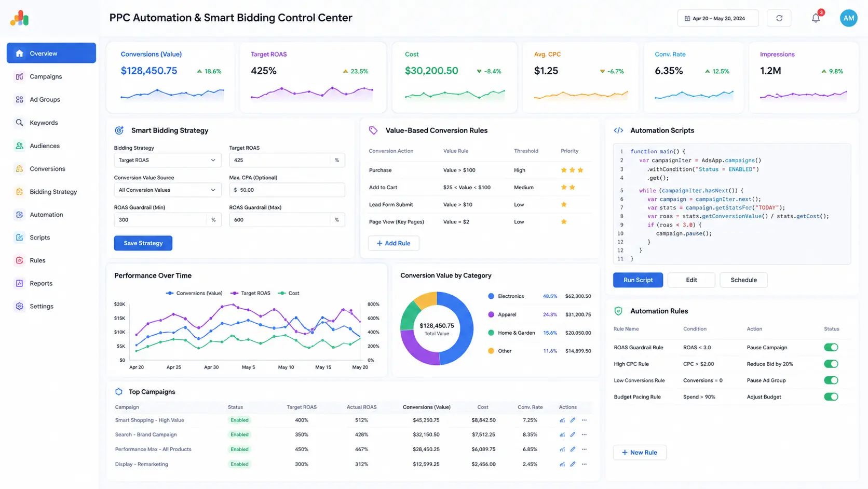Click the Add to Cart priority stars
Screen dimensions: 868x489
(x=568, y=187)
